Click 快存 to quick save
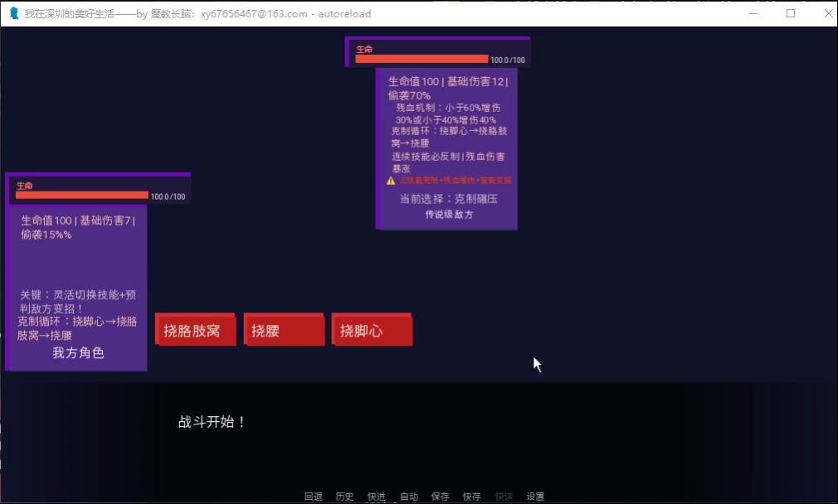Image resolution: width=838 pixels, height=504 pixels. (471, 497)
